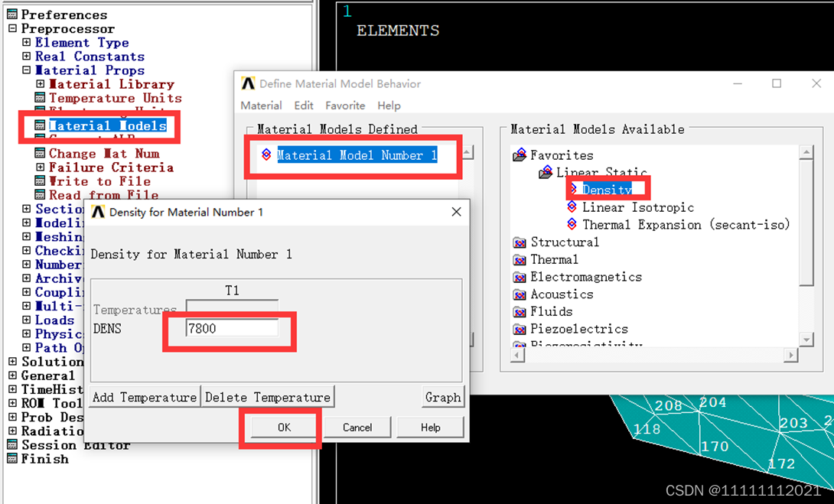Click scroll up arrow in Models Defined list

(x=467, y=153)
